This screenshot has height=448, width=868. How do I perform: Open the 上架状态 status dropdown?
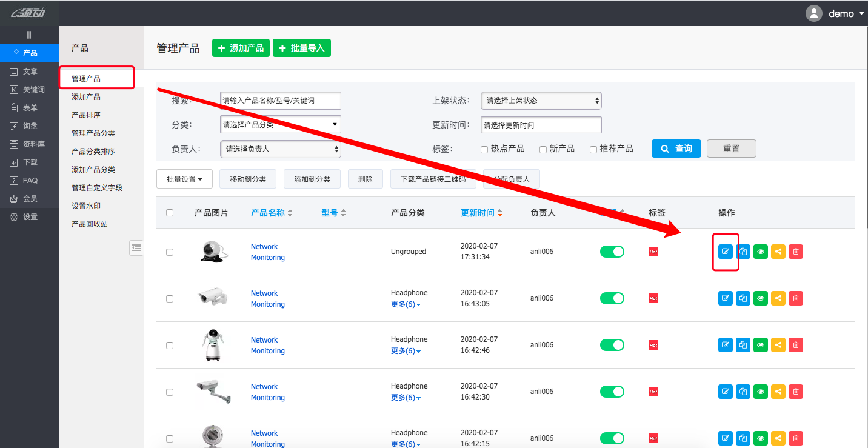point(541,101)
